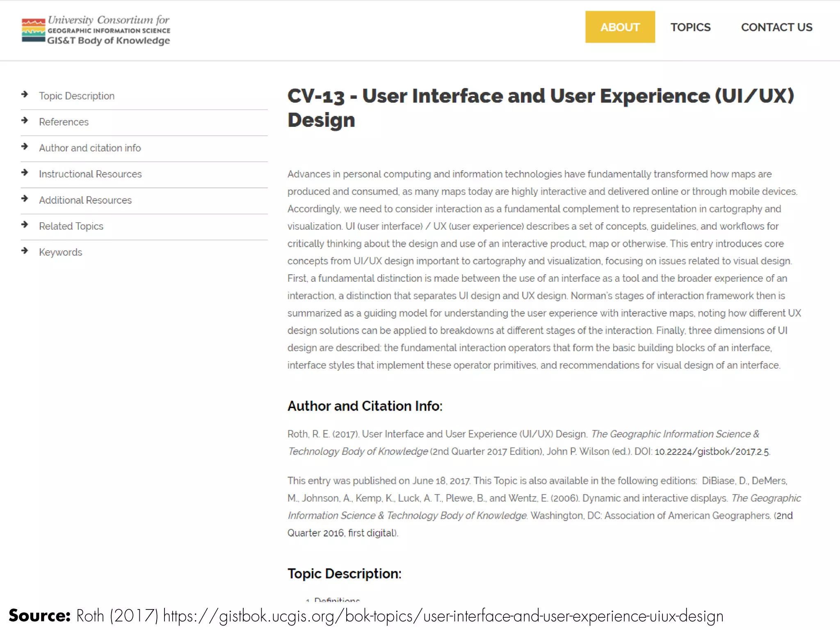Click the UCGIS GIS&T Body of Knowledge logo
Image resolution: width=840 pixels, height=630 pixels.
[96, 30]
